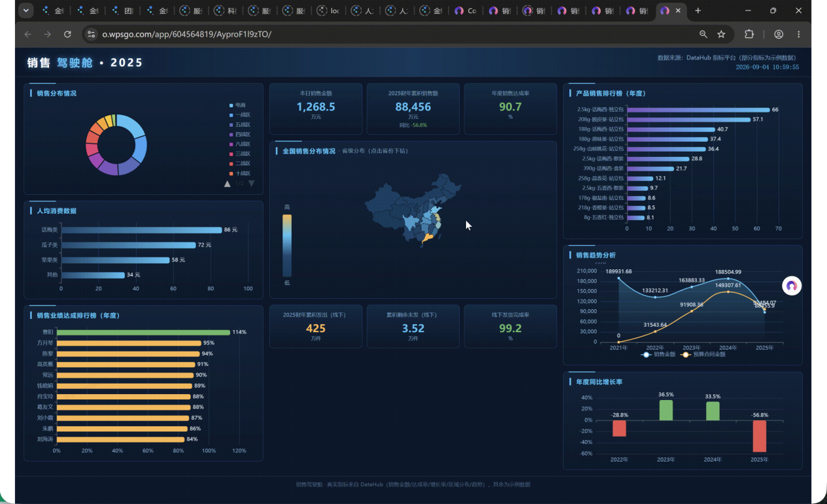Open the 科 browser tab

[225, 10]
